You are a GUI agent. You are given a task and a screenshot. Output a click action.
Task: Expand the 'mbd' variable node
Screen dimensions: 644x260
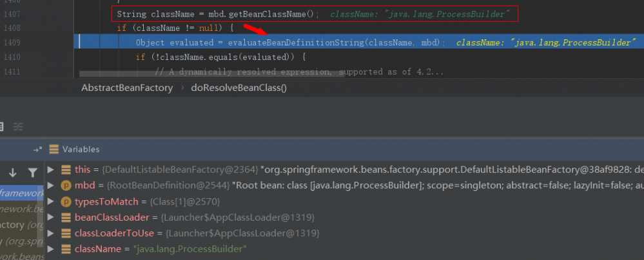[x=50, y=186]
